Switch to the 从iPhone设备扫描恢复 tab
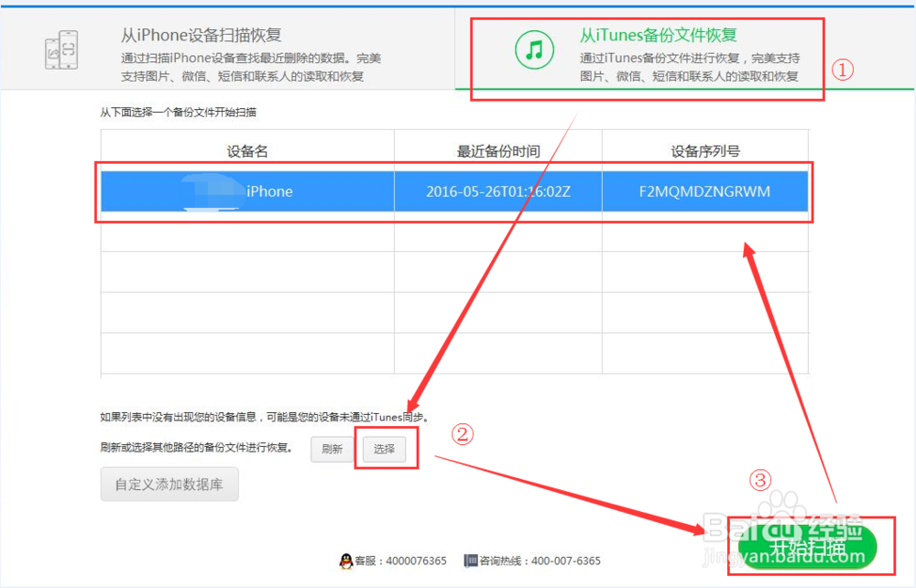The image size is (916, 588). (228, 49)
